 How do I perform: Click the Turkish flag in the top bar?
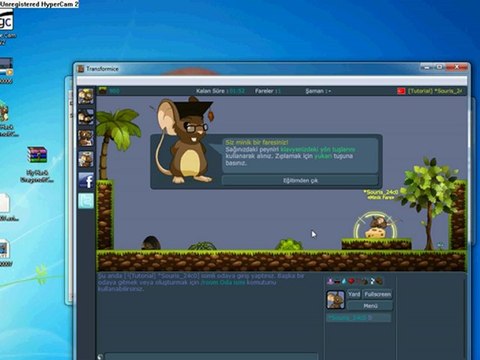[x=401, y=91]
